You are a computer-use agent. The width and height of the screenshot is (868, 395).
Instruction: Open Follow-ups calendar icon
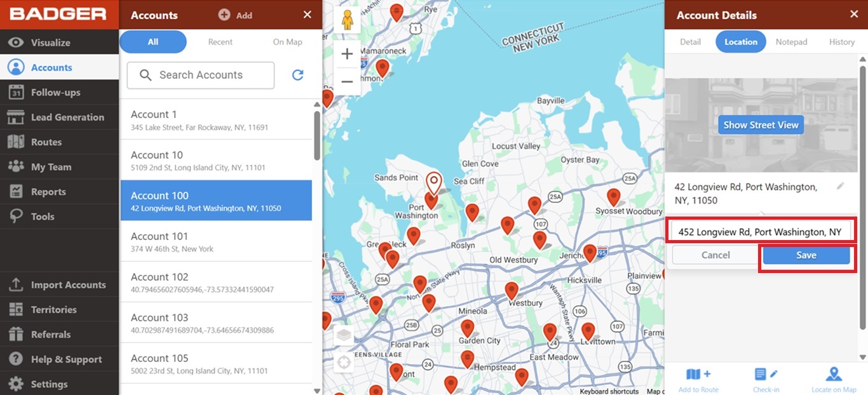(x=16, y=92)
